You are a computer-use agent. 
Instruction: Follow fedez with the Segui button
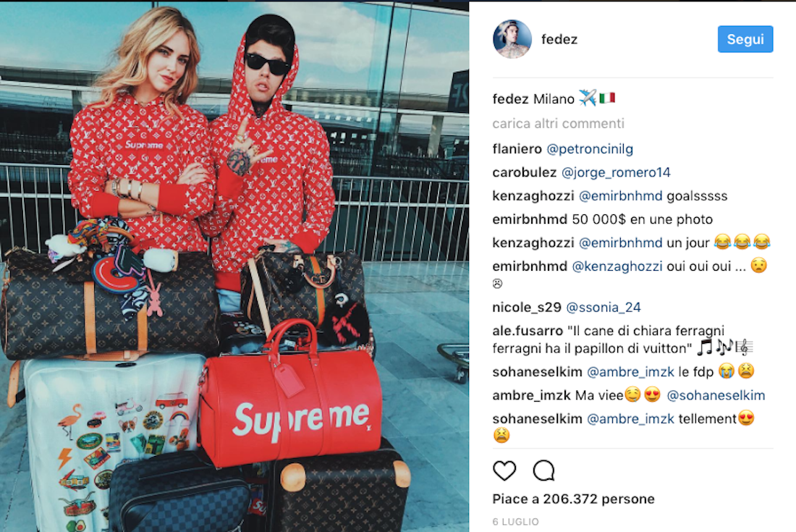[x=745, y=39]
